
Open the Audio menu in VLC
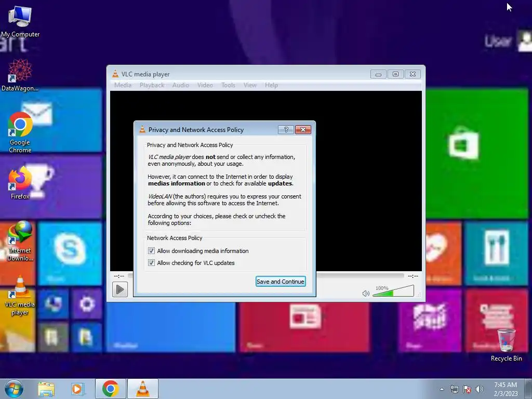[x=180, y=85]
